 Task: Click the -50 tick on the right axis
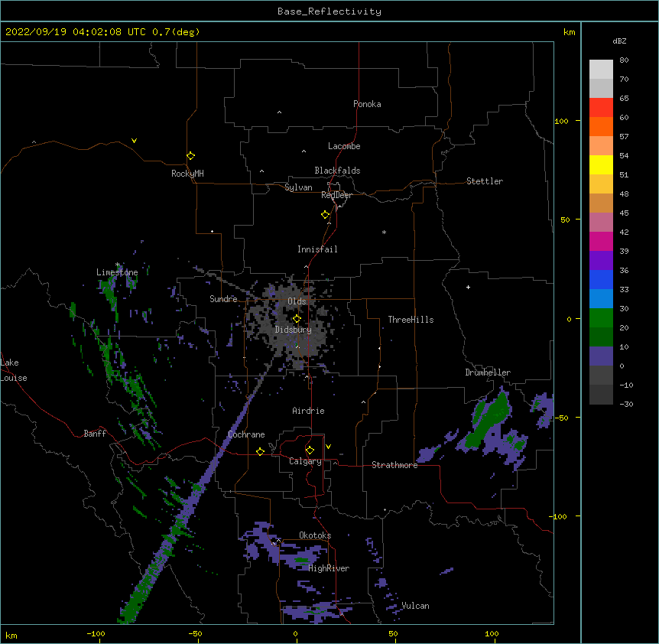point(561,418)
